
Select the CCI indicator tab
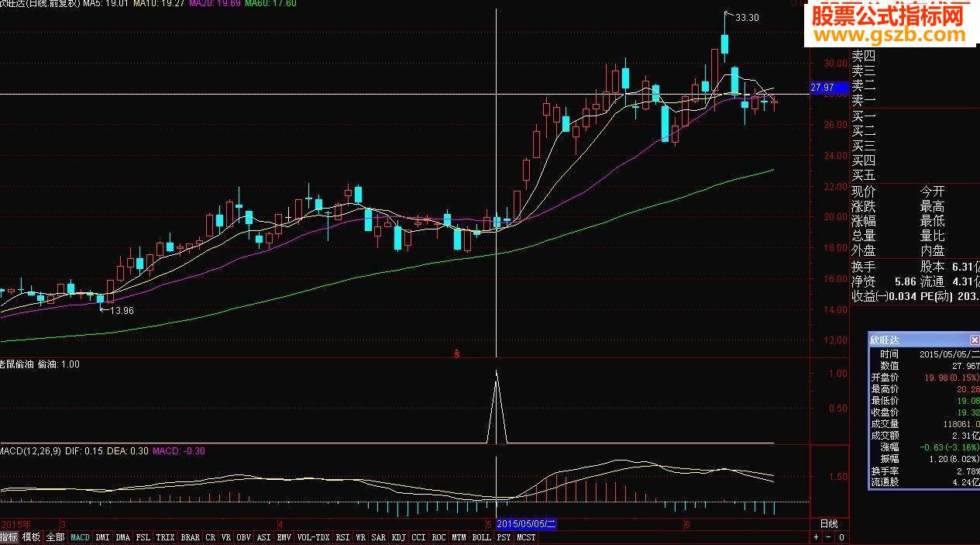click(419, 537)
